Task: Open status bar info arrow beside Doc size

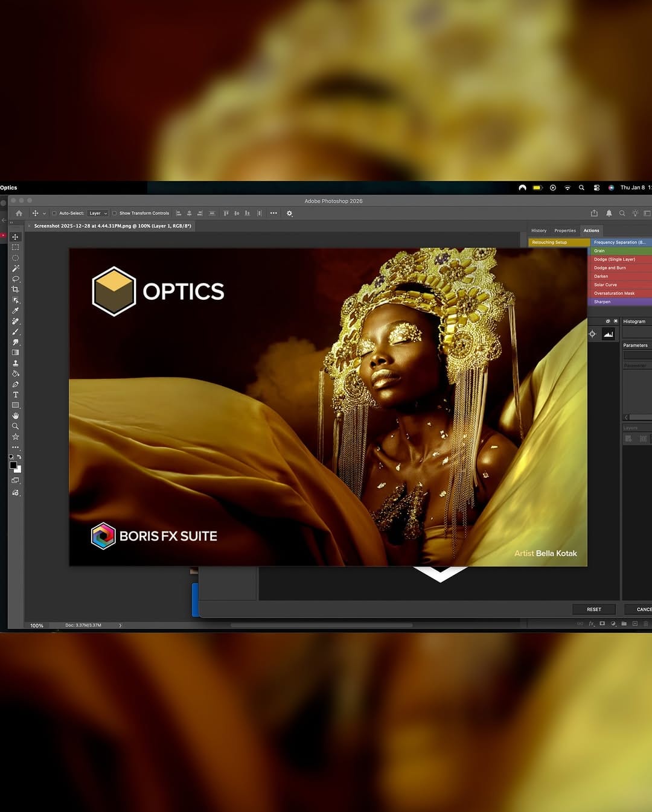Action: pos(120,626)
